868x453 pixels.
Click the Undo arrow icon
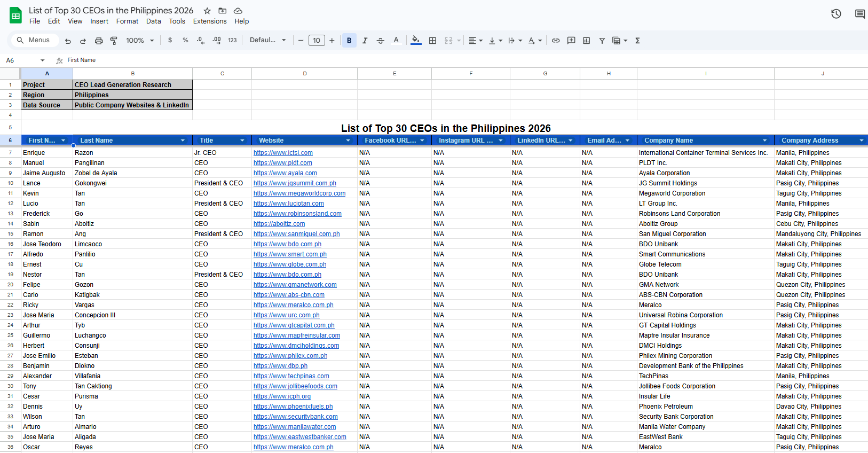click(x=68, y=41)
